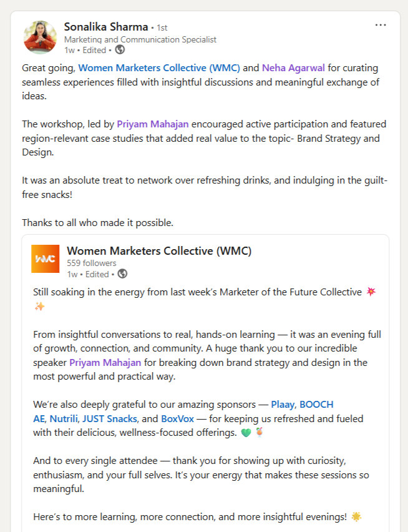Click the 559 followers text
The image size is (408, 532).
point(92,264)
